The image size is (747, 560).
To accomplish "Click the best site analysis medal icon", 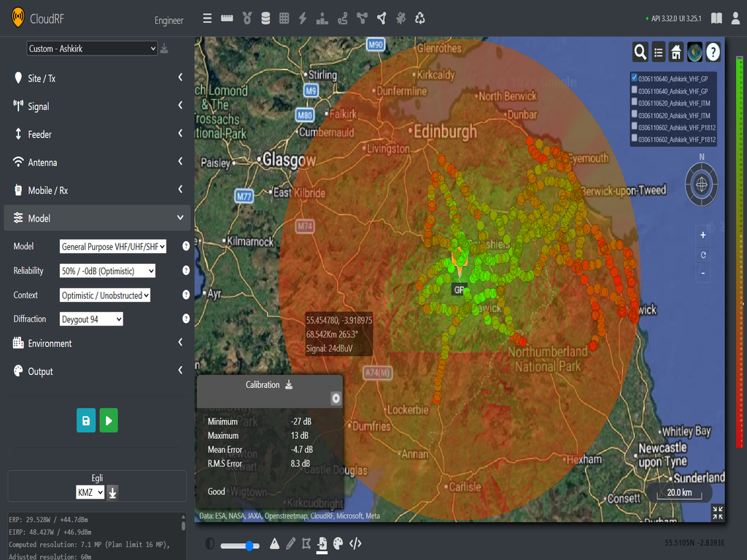I will tap(246, 17).
